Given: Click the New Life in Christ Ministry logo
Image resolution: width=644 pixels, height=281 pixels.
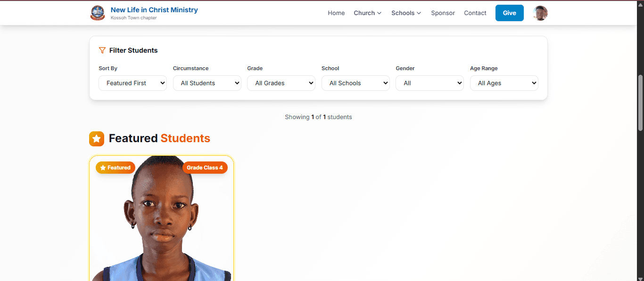Looking at the screenshot, I should (98, 13).
